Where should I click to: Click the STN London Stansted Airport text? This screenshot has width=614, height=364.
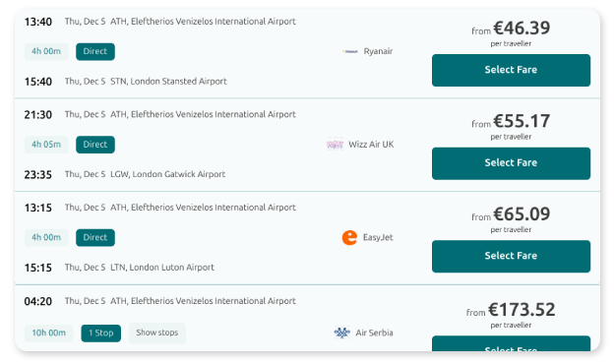coord(168,82)
